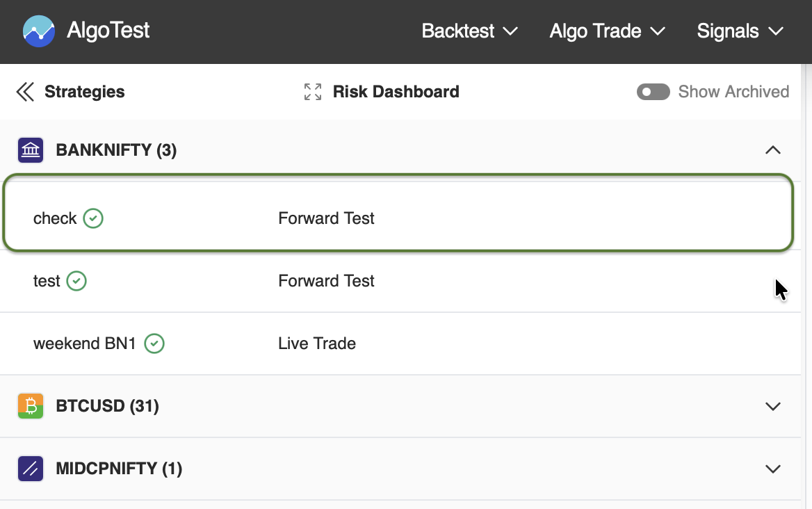Screen dimensions: 812x509
Task: Click the BANKNIFTY bank icon
Action: 31,150
